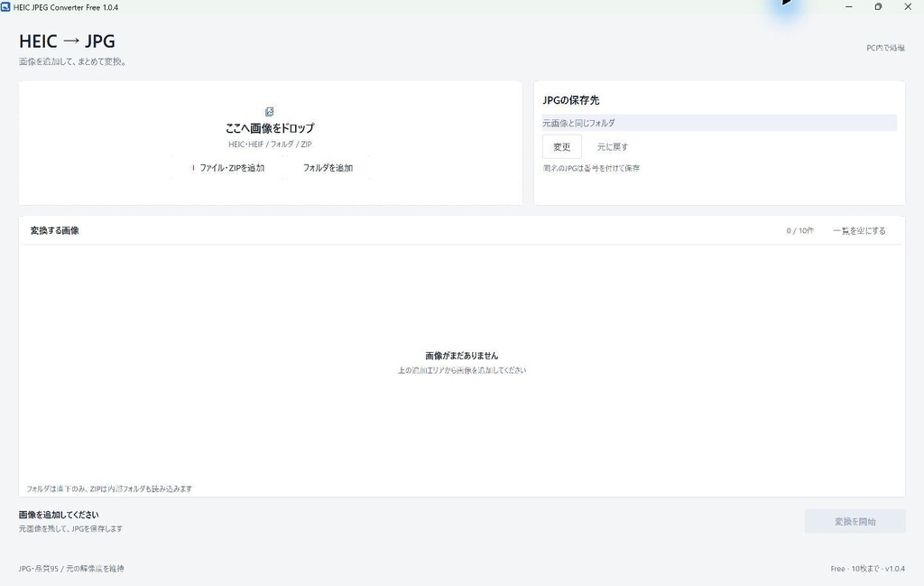
Task: Click the HEIC JPEG Converter app icon in title bar
Action: 6,7
